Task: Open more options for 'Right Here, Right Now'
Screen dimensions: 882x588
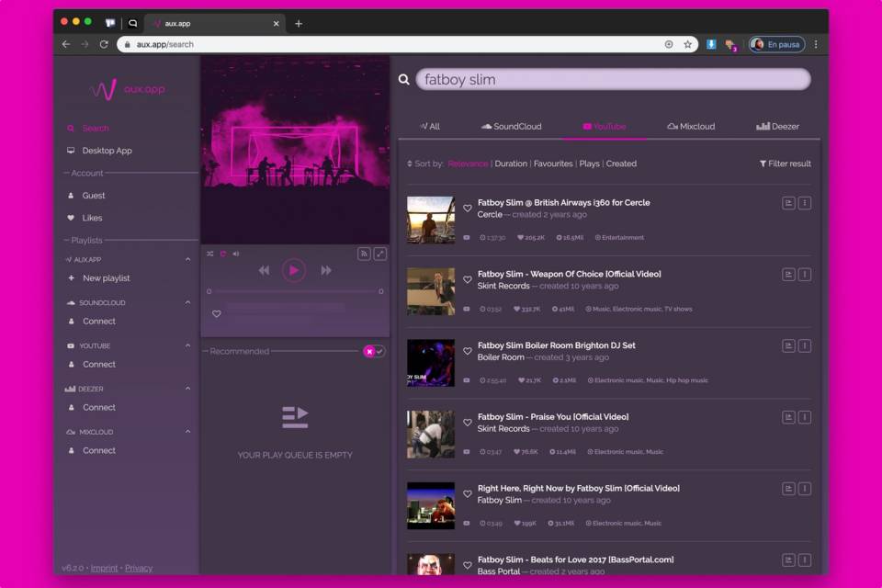Action: tap(805, 489)
